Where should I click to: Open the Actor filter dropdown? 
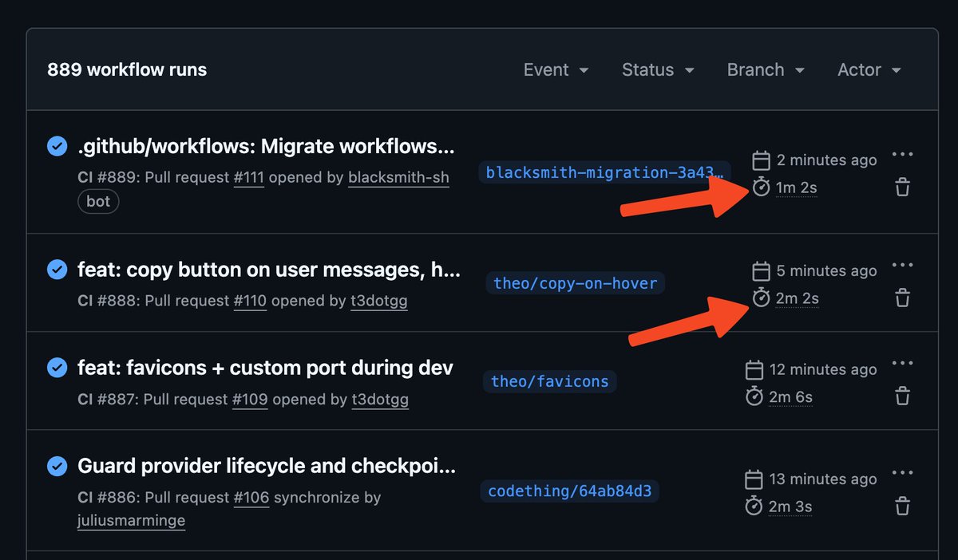click(869, 70)
